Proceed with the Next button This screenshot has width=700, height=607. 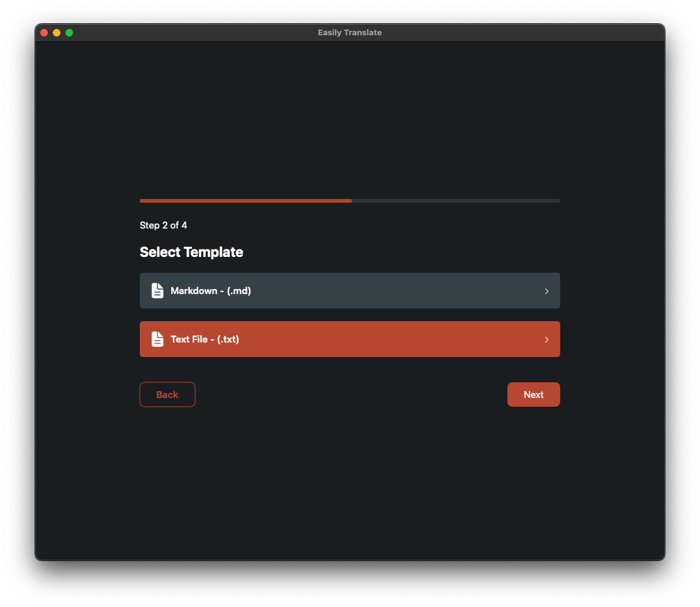click(x=533, y=395)
